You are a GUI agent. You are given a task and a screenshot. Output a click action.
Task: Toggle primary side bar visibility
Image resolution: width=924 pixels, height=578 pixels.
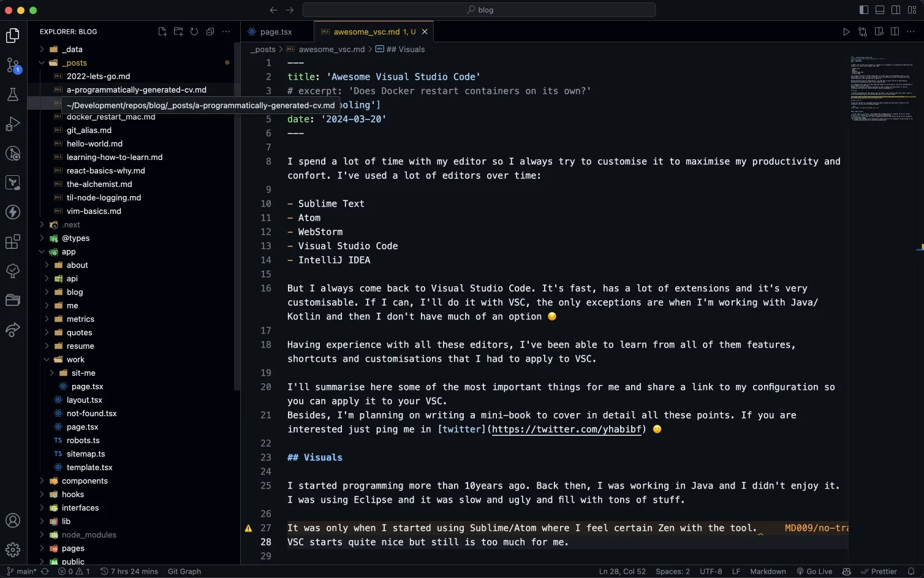[864, 10]
